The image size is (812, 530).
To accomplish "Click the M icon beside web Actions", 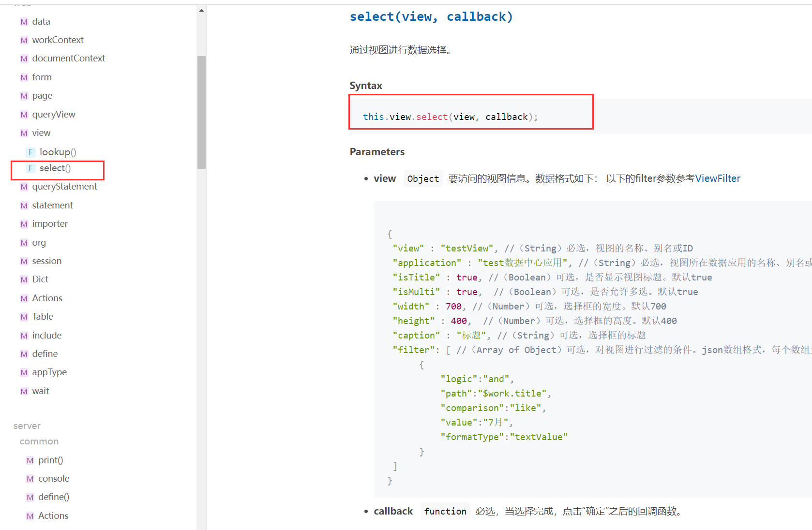I will pos(24,298).
